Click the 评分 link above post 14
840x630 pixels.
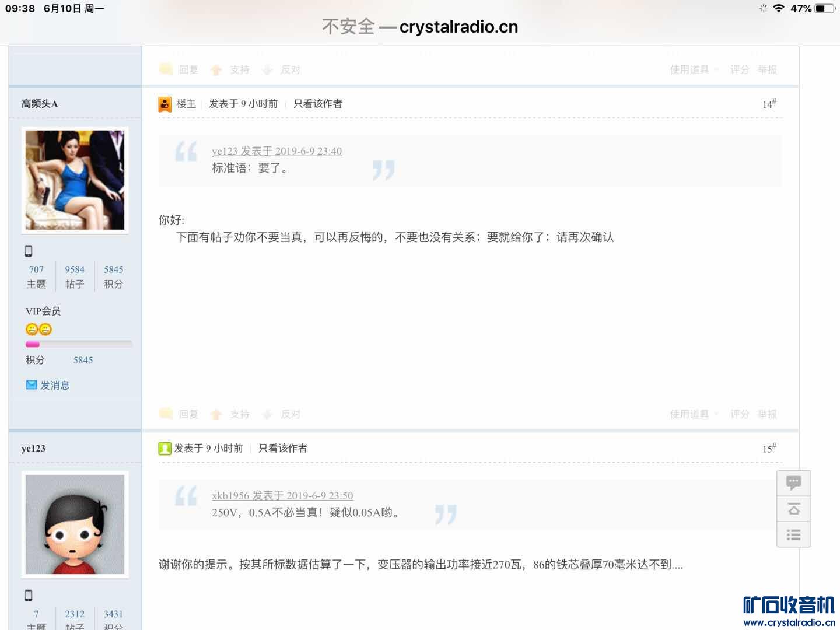(x=740, y=70)
